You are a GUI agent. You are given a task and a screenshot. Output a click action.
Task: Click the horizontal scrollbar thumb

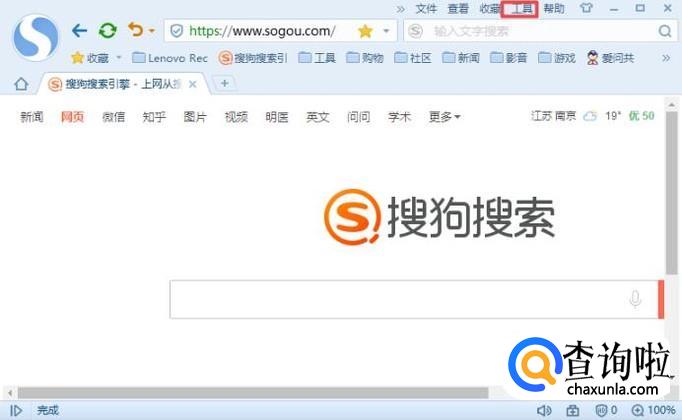coord(253,393)
